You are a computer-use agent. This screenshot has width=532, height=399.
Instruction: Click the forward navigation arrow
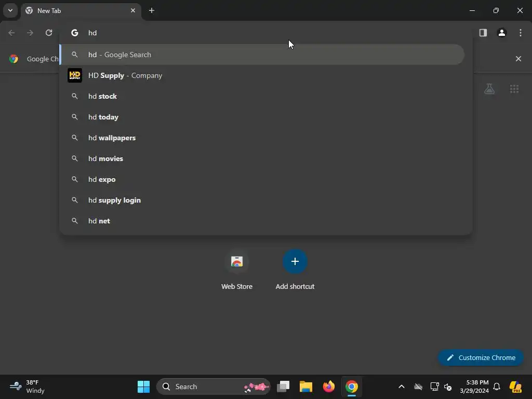(x=30, y=33)
